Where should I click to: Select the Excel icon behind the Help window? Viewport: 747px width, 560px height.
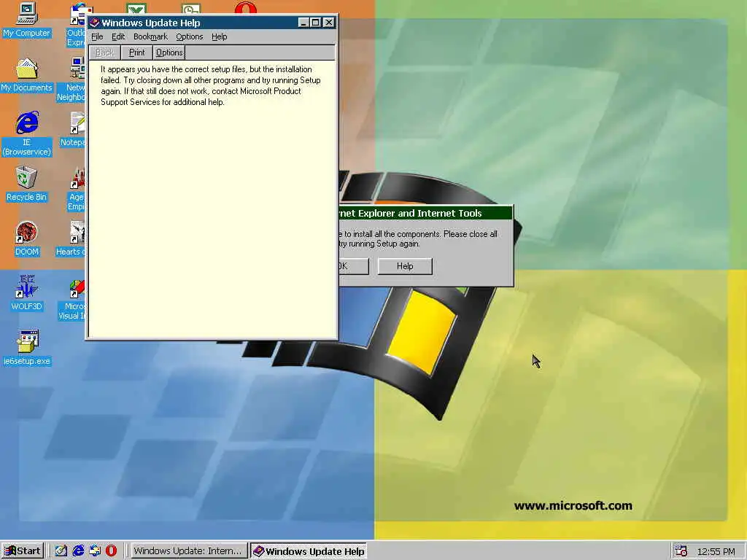coord(136,8)
